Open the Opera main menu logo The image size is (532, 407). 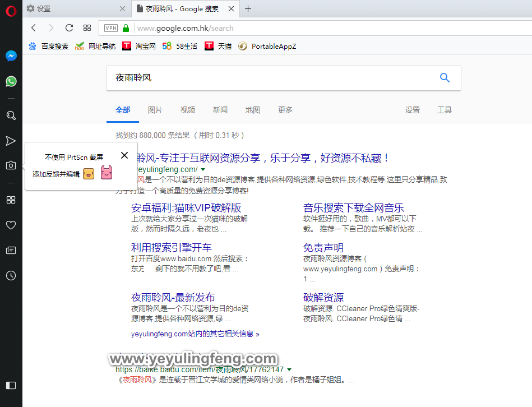[11, 11]
